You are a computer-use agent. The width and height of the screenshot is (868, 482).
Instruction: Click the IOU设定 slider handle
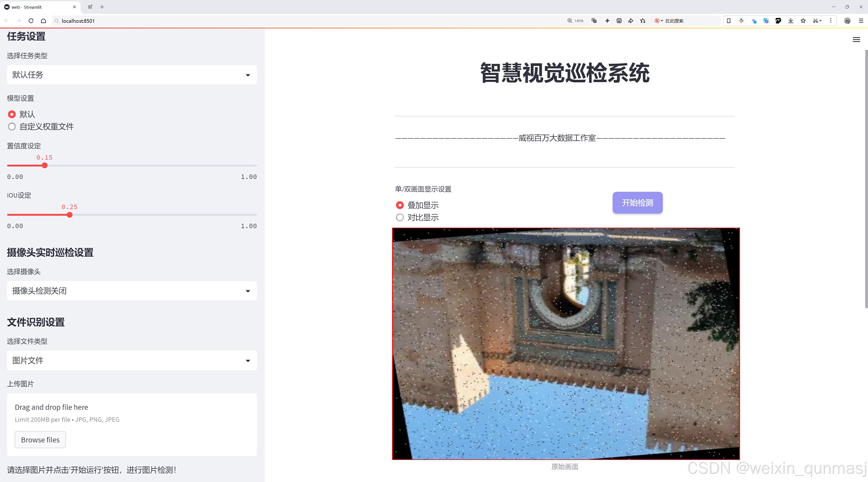click(69, 215)
